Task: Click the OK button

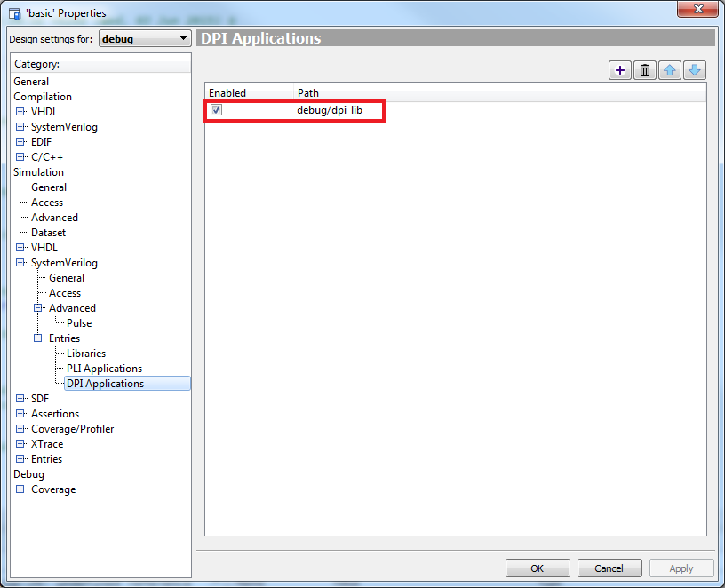Action: (538, 568)
